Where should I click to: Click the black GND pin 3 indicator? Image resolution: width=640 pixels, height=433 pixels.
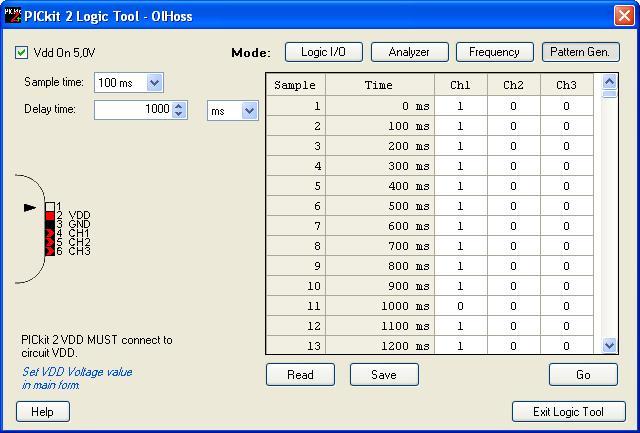[50, 224]
